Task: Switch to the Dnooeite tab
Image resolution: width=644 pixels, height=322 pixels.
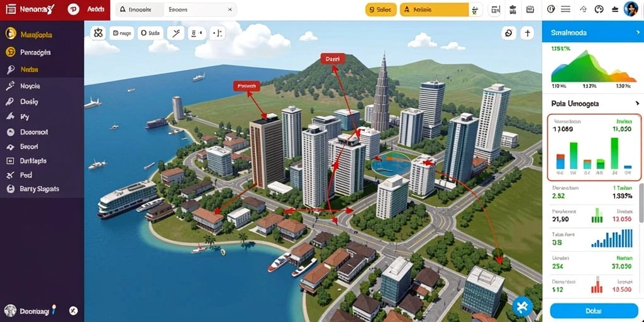Action: [x=140, y=9]
